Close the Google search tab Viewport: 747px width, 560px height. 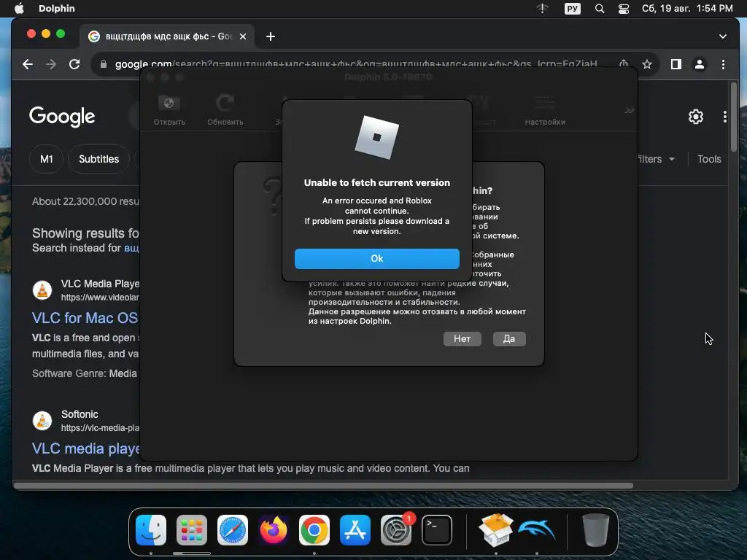click(242, 36)
